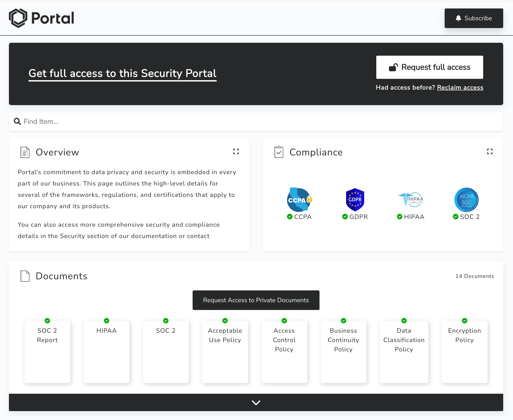Viewport: 513px width, 420px height.
Task: Click the CCPA compliance badge icon
Action: tap(299, 200)
